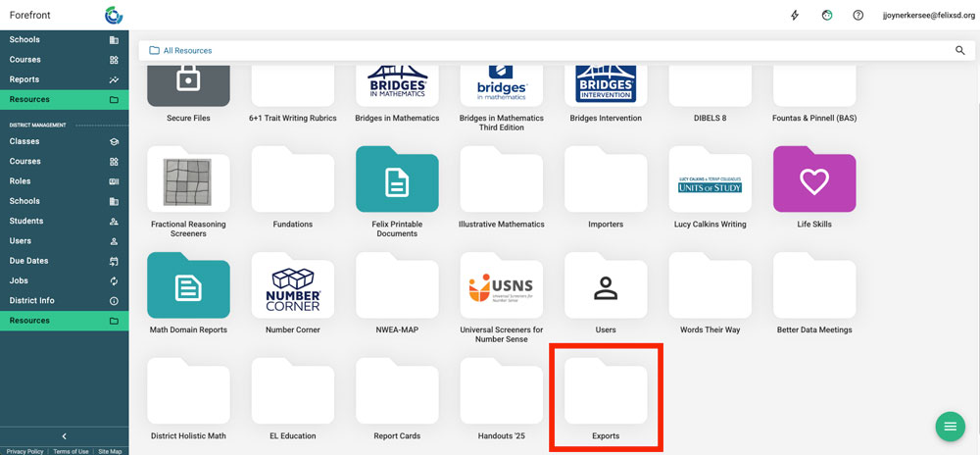This screenshot has width=980, height=455.
Task: Click the palette icon in top bar
Action: coord(826,16)
